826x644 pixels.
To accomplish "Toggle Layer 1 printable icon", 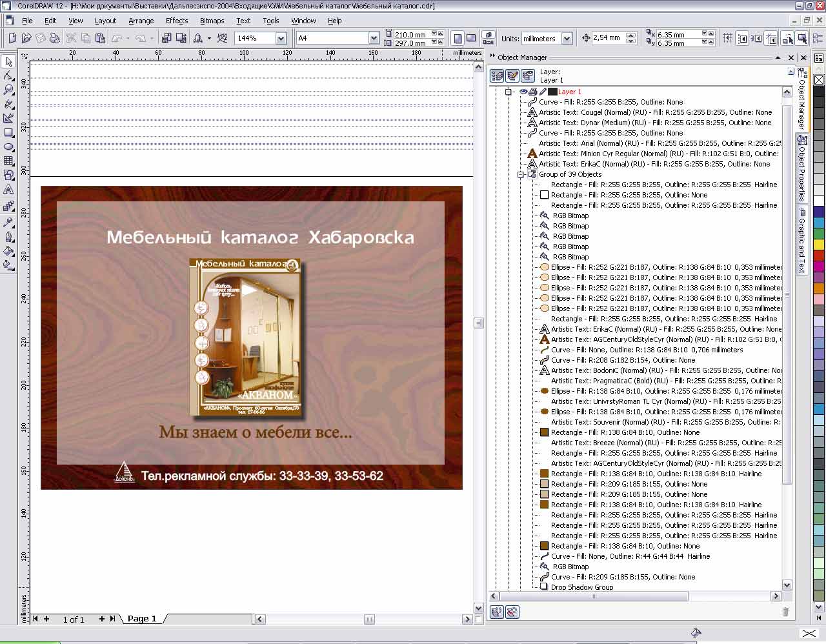I will click(x=533, y=92).
